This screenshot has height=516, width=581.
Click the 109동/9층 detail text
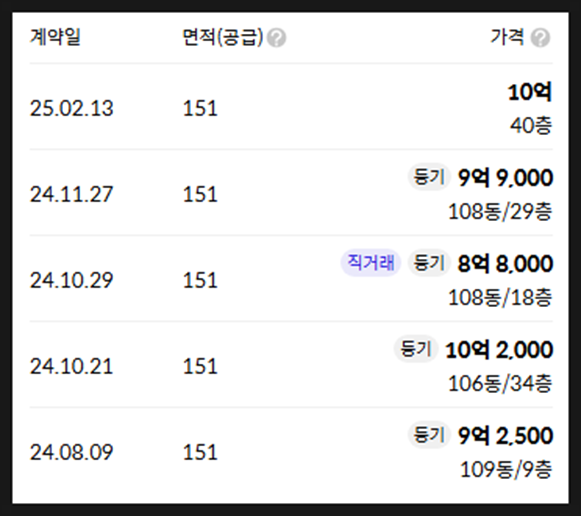click(506, 469)
